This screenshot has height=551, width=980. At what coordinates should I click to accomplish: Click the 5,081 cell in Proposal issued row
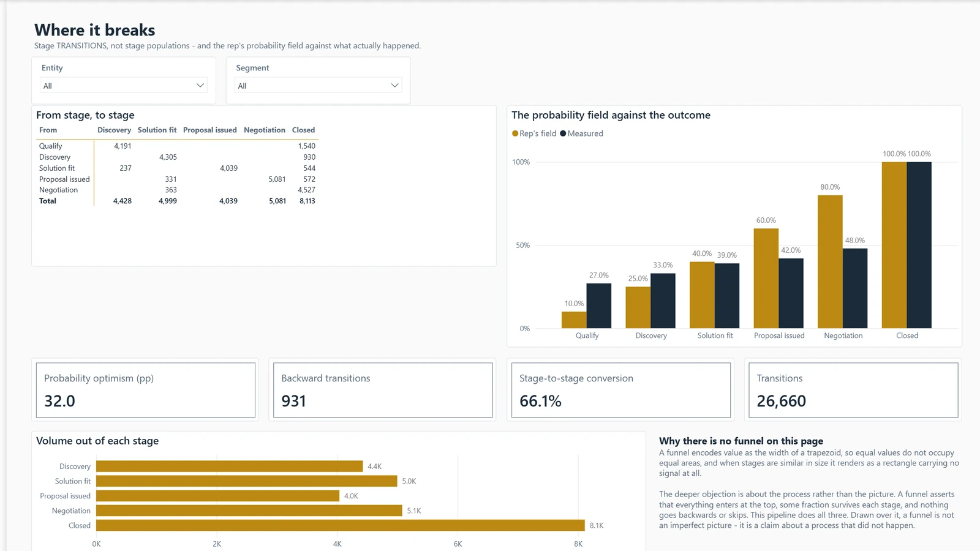point(277,179)
